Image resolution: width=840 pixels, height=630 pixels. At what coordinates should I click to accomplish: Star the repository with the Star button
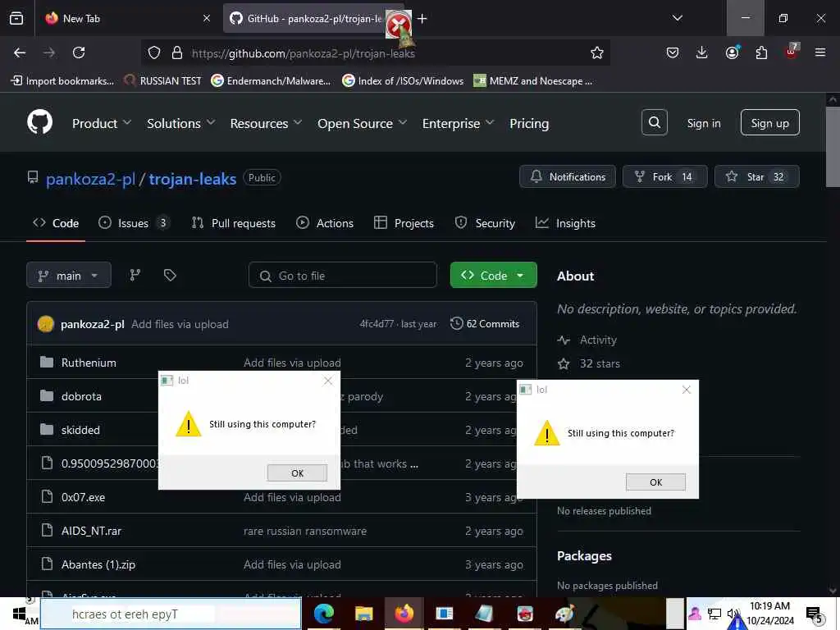coord(756,176)
